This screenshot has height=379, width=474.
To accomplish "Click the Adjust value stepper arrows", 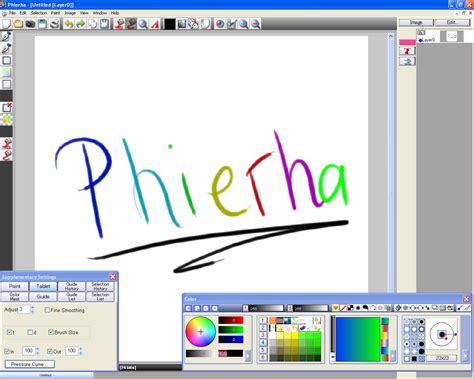I will 32,310.
